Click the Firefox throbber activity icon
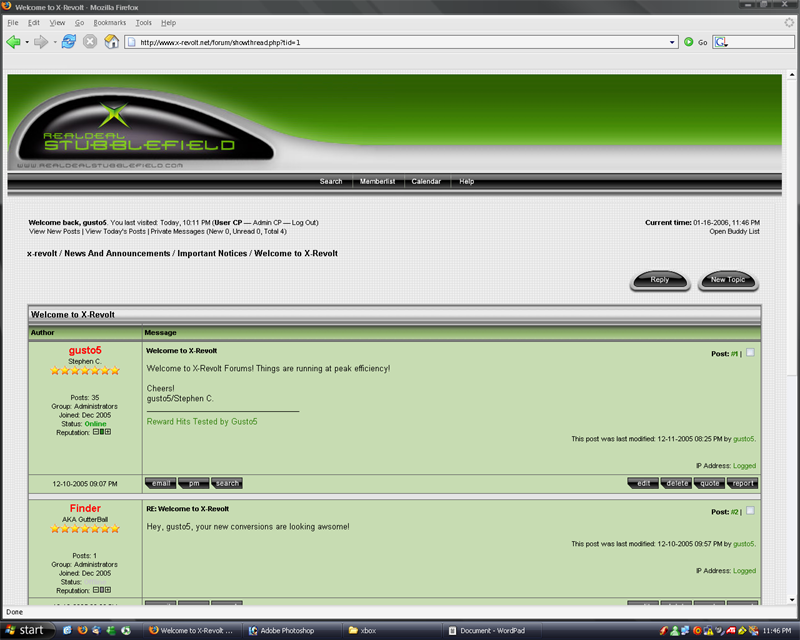800x640 pixels. pos(789,22)
